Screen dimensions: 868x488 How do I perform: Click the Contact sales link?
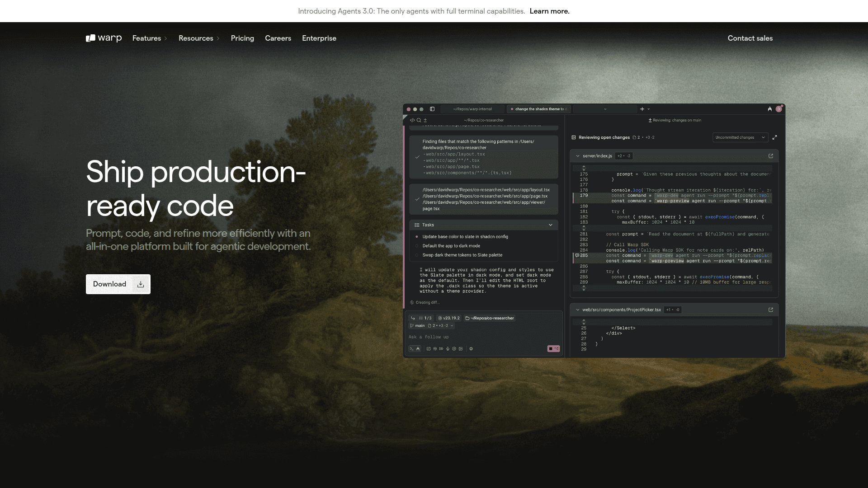point(750,38)
